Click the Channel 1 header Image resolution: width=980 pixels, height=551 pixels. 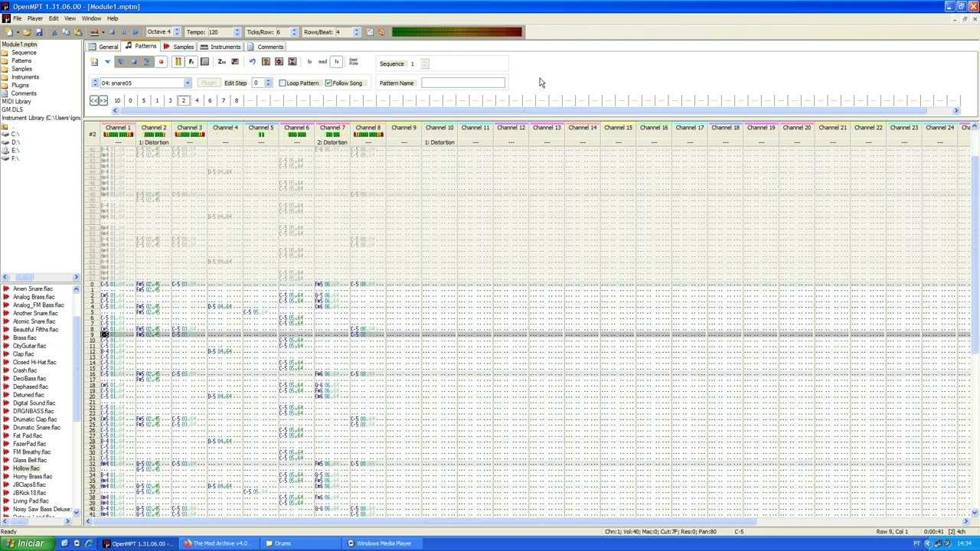pyautogui.click(x=118, y=128)
